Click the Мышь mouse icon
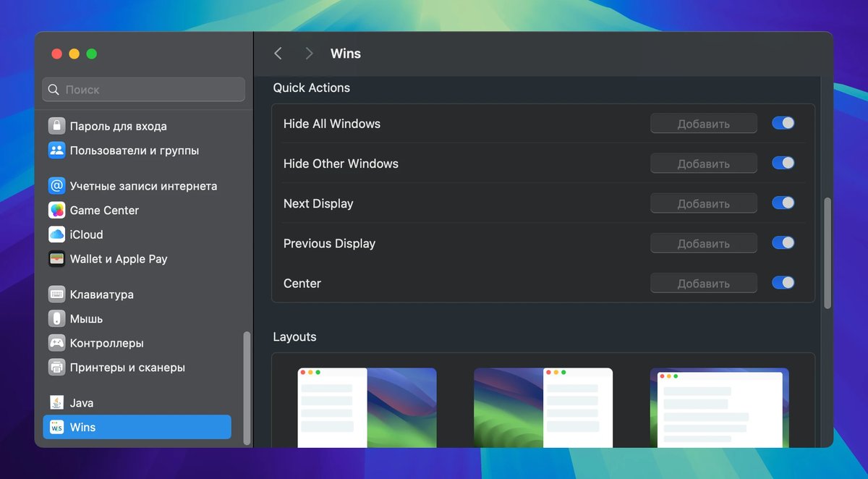Viewport: 868px width, 479px height. pyautogui.click(x=57, y=319)
